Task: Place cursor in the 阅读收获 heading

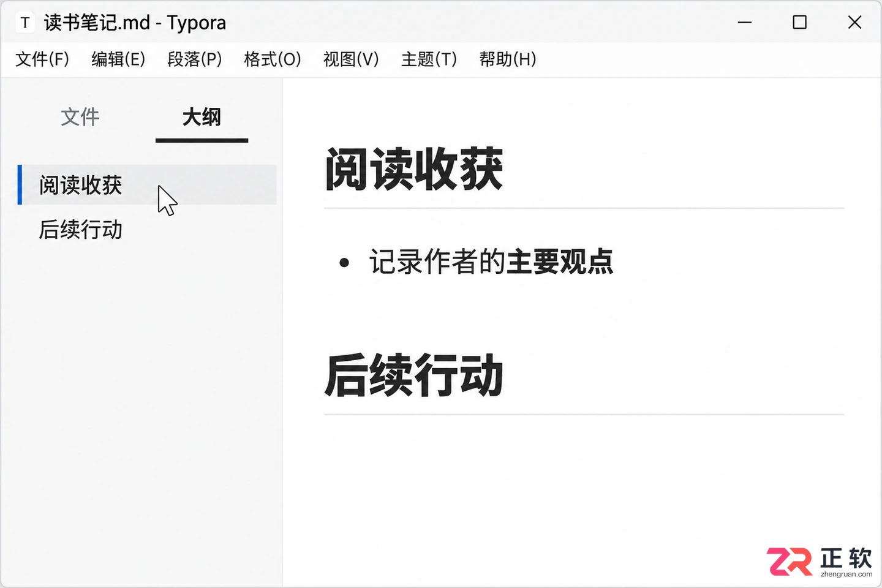Action: (414, 169)
